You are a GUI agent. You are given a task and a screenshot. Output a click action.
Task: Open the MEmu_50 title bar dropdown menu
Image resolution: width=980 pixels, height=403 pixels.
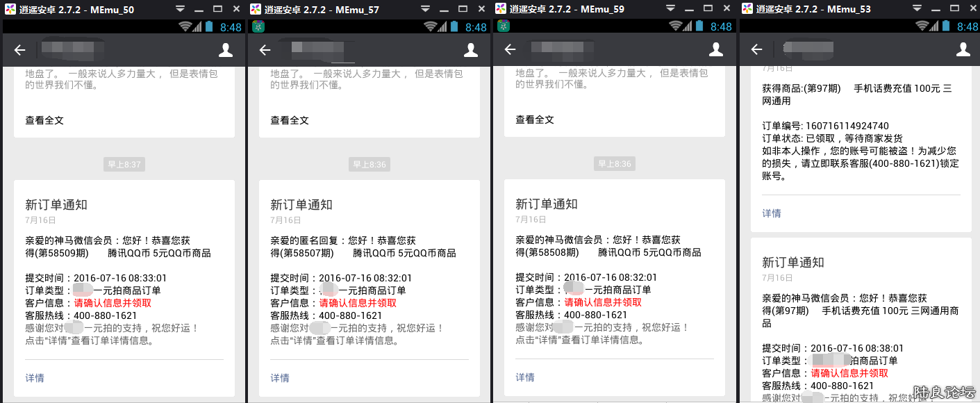click(179, 9)
